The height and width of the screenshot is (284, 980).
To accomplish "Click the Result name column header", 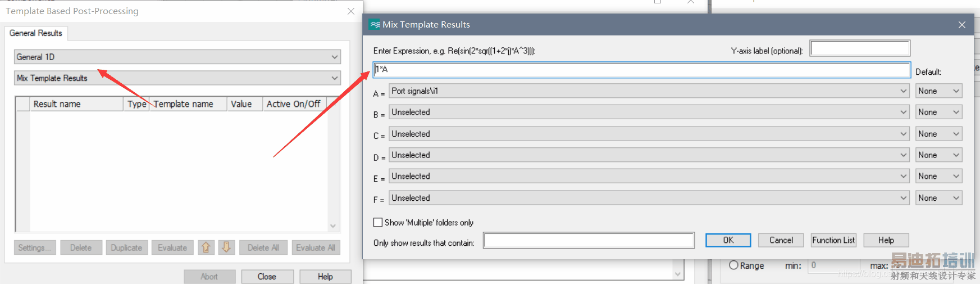I will coord(76,104).
